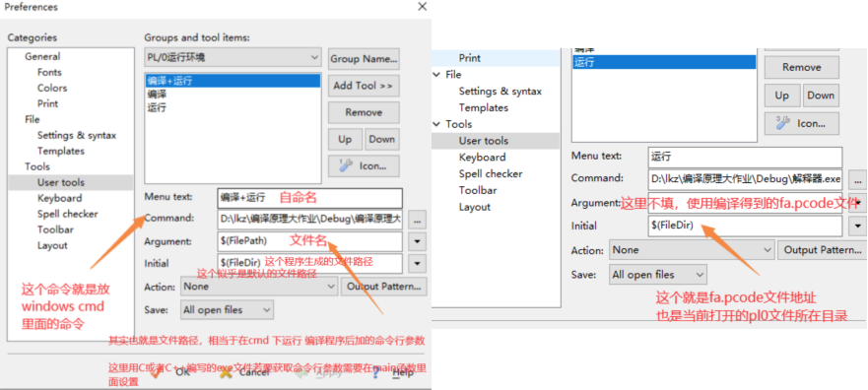The image size is (868, 390).
Task: Collapse Tools category in right window tree
Action: 437,124
